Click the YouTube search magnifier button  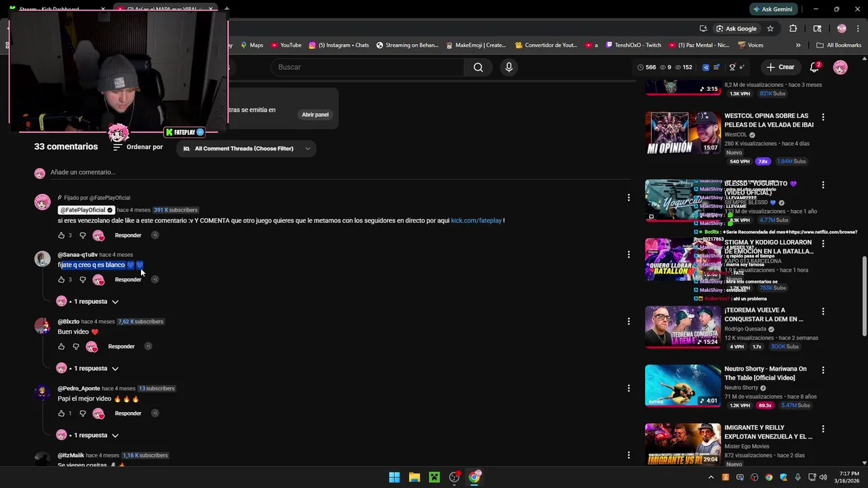point(478,67)
